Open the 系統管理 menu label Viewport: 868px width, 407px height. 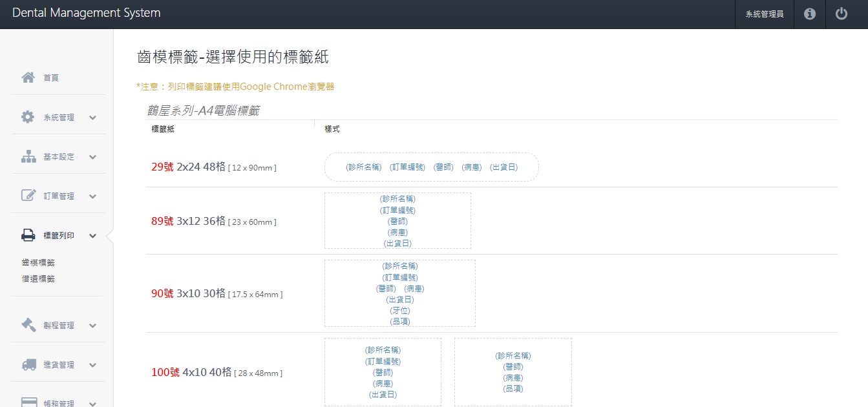click(59, 118)
